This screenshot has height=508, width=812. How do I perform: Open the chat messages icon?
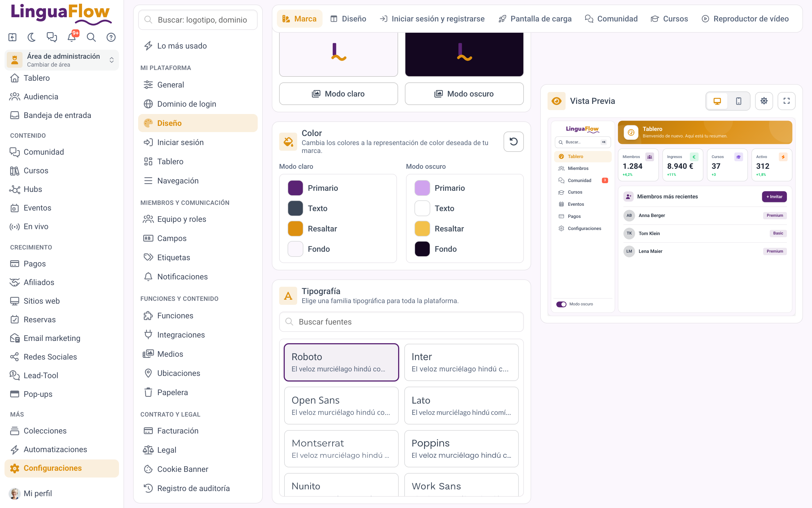click(x=52, y=37)
